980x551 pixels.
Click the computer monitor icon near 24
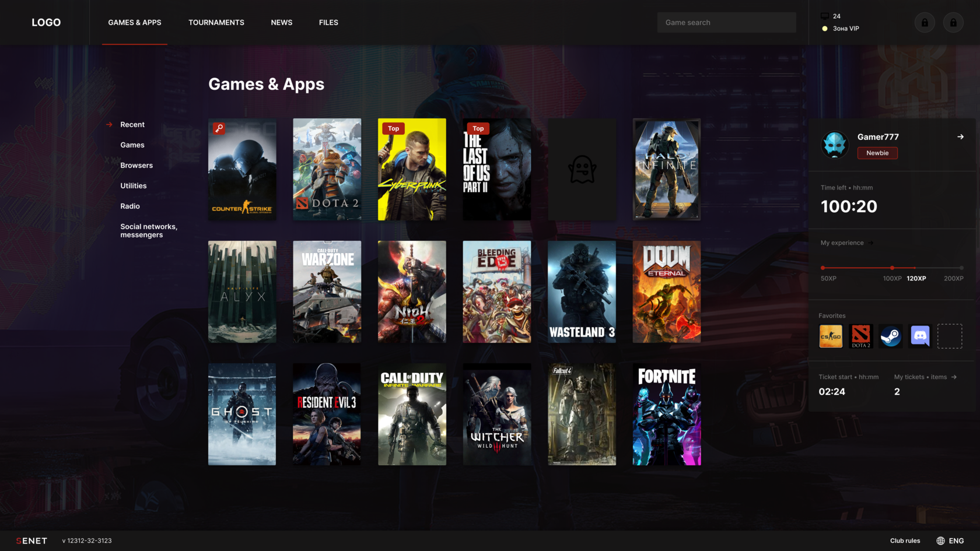point(825,16)
